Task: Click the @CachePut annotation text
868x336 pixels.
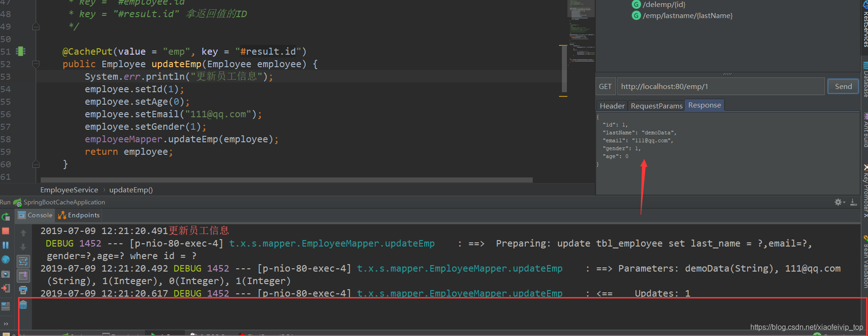Action: click(87, 51)
